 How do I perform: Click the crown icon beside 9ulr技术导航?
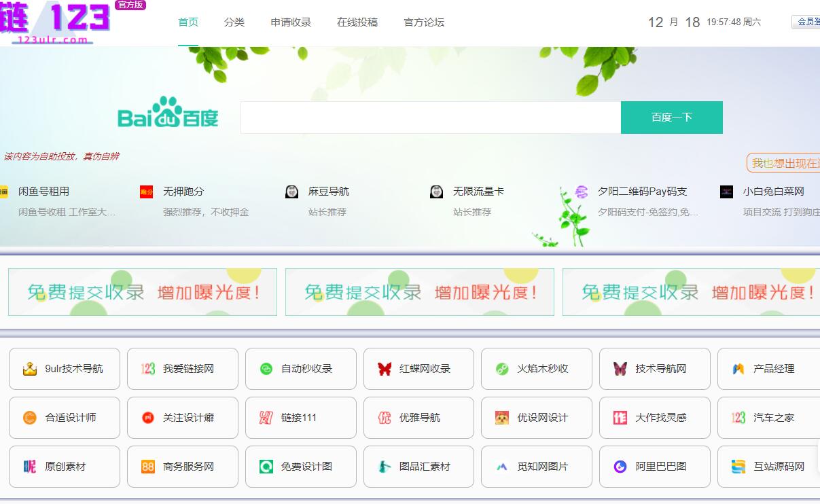point(29,369)
